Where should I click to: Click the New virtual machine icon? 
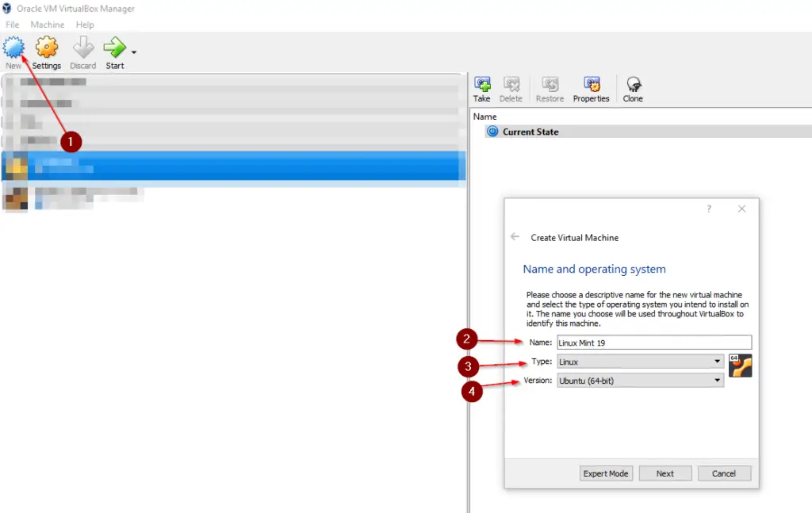click(x=13, y=48)
